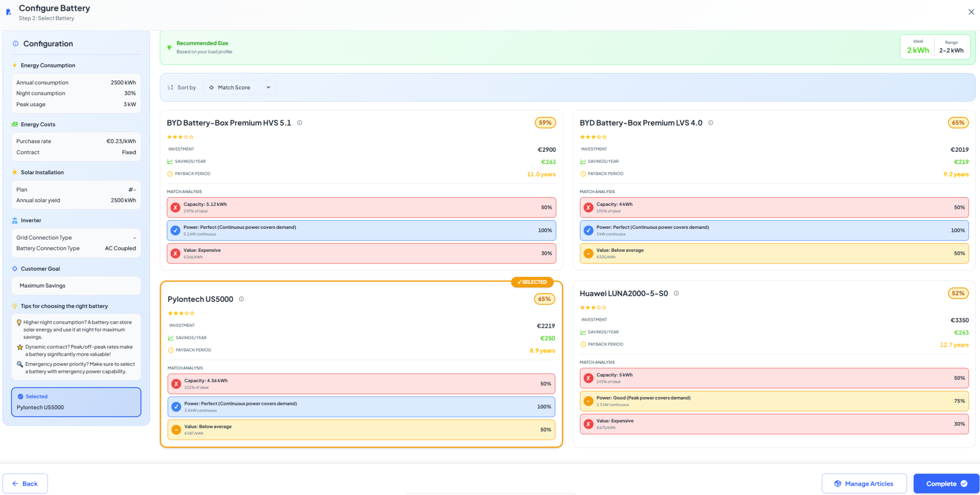Screen dimensions: 980x495
Task: Open Manage Articles
Action: coord(864,484)
